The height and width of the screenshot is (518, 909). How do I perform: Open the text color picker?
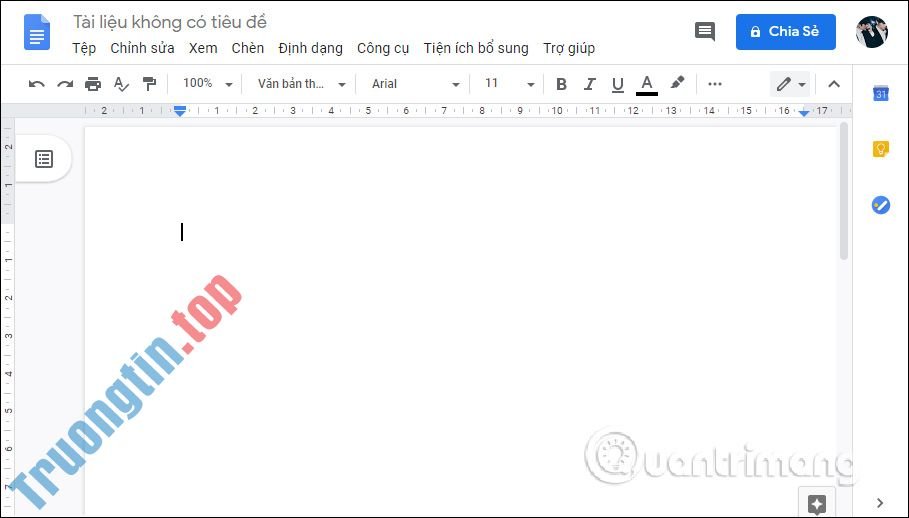646,85
